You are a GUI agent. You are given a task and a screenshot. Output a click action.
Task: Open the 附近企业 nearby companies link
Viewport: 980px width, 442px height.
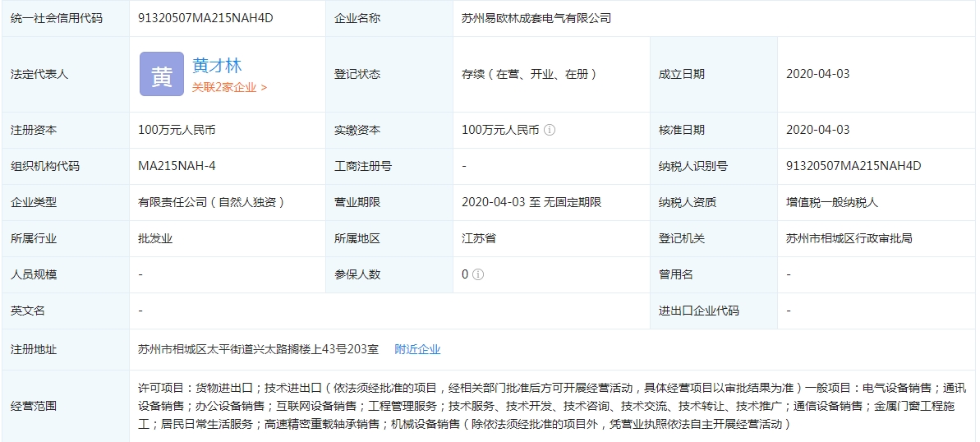[x=417, y=349]
